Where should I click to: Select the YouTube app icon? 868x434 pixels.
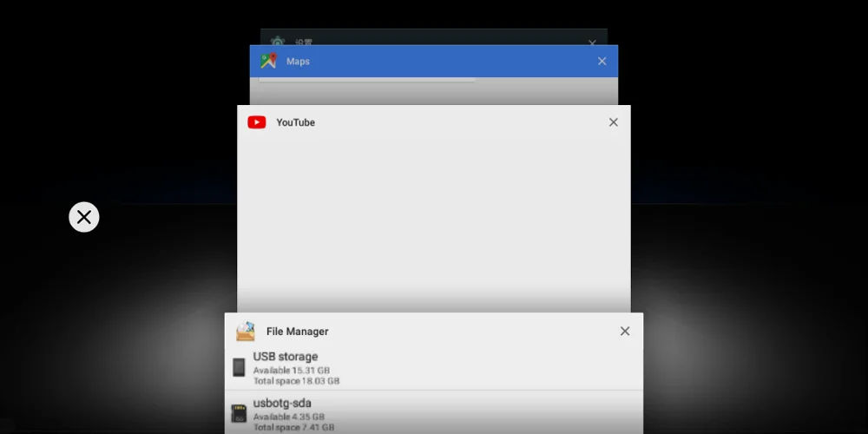click(x=257, y=122)
